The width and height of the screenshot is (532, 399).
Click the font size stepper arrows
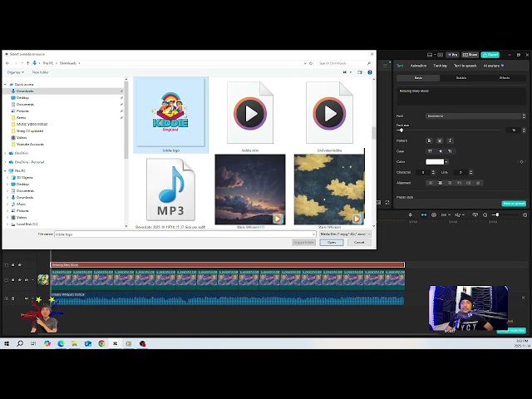tap(524, 130)
